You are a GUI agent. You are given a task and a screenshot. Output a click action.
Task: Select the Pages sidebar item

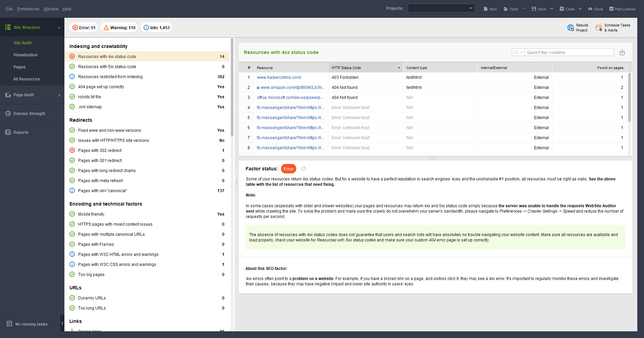coord(19,67)
